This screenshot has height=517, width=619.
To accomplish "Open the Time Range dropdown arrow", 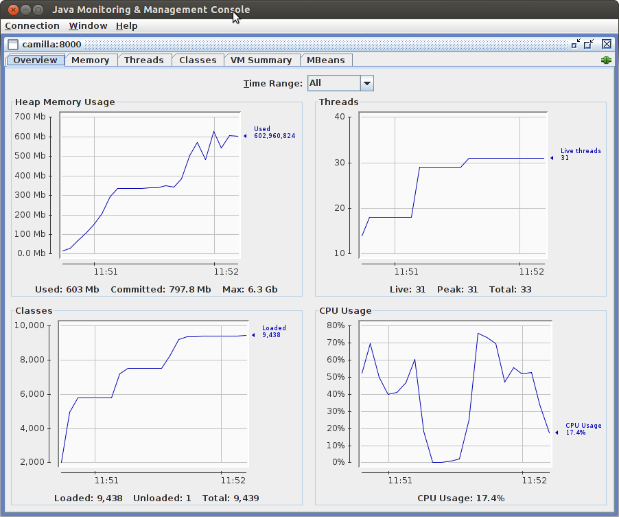I will (x=366, y=84).
